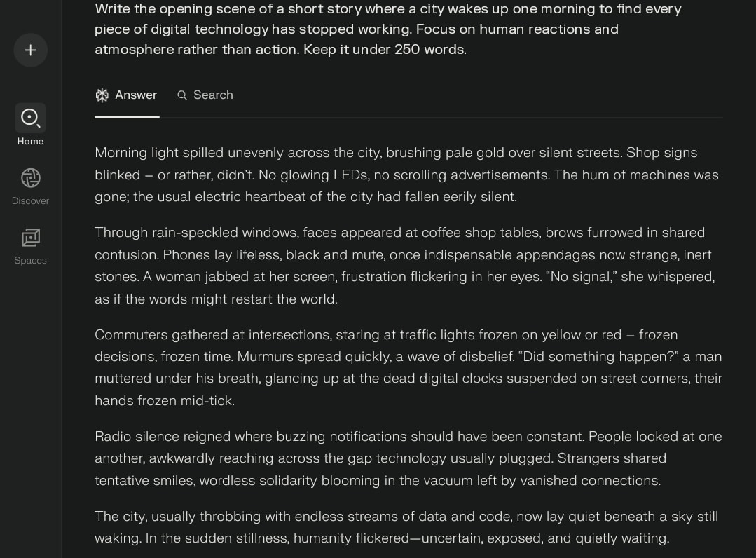The width and height of the screenshot is (756, 558).
Task: Switch to the Search tab
Action: pos(205,95)
